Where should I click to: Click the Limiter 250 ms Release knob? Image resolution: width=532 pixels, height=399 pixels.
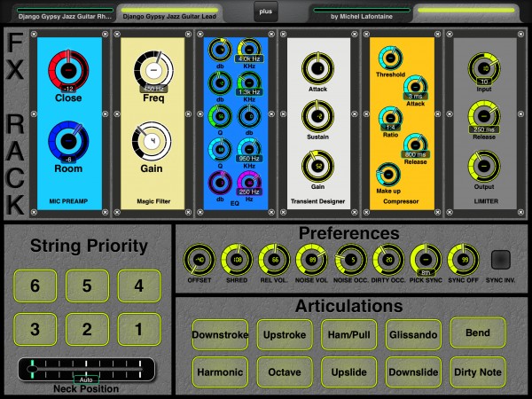(x=484, y=116)
